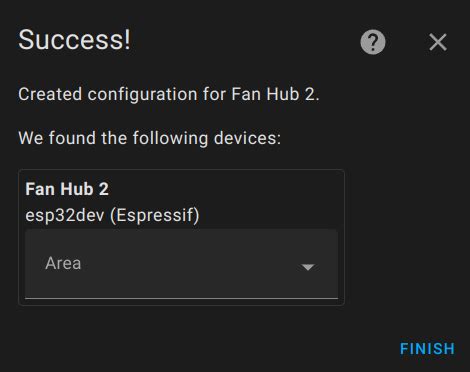The width and height of the screenshot is (470, 372).
Task: Open the help question mark icon
Action: pos(373,42)
